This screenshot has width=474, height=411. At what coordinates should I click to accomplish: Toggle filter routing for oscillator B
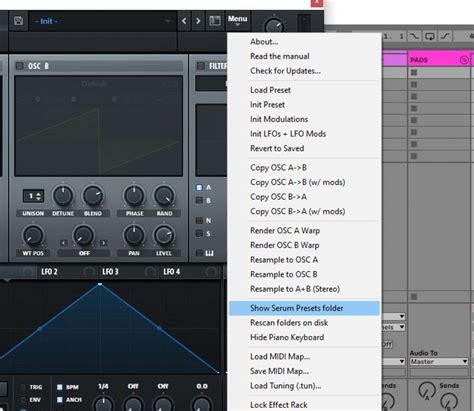coord(199,200)
